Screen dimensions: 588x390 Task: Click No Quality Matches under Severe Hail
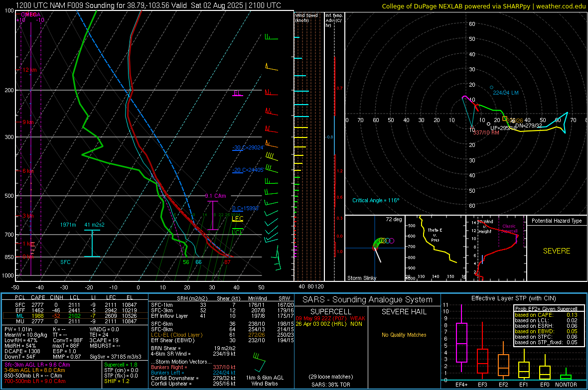click(404, 335)
